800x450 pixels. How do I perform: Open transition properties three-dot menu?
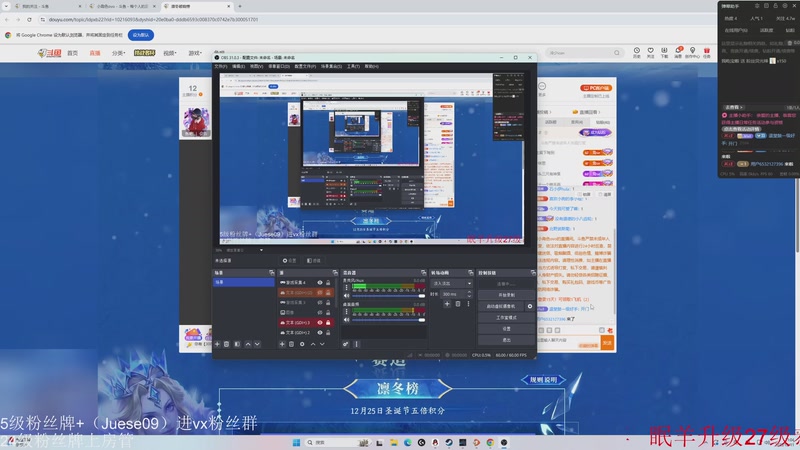468,304
